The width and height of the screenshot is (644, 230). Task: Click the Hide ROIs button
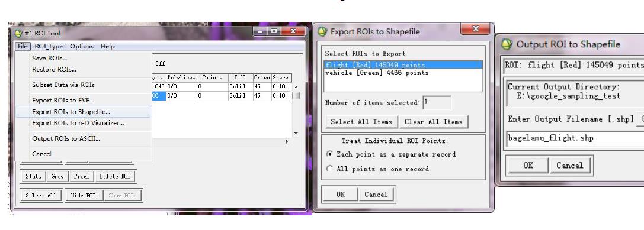85,196
